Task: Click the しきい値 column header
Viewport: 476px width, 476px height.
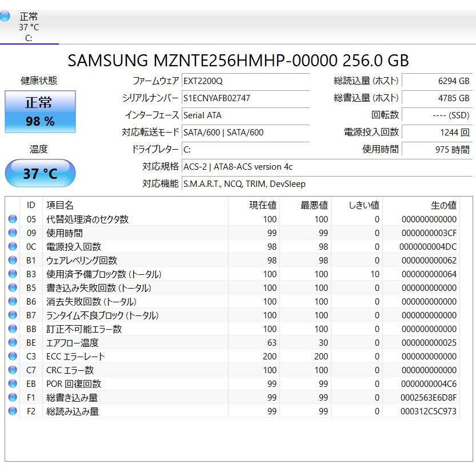Action: coord(357,205)
